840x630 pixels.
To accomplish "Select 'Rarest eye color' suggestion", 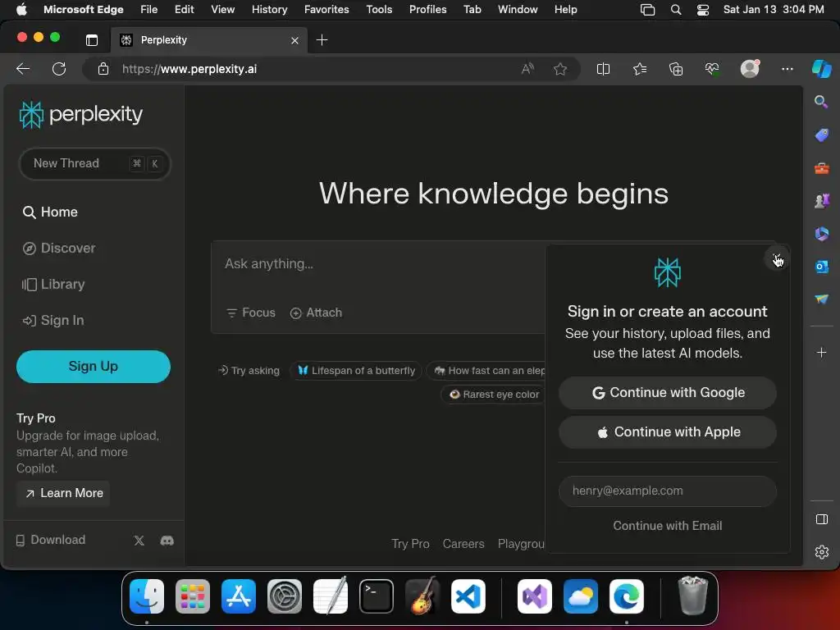I will [495, 395].
